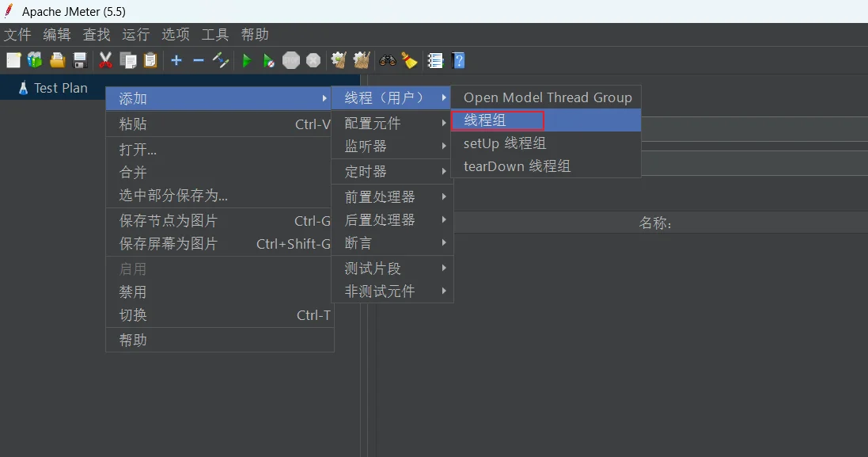Open 帮助 in the top menu bar
The image size is (868, 457).
(255, 34)
